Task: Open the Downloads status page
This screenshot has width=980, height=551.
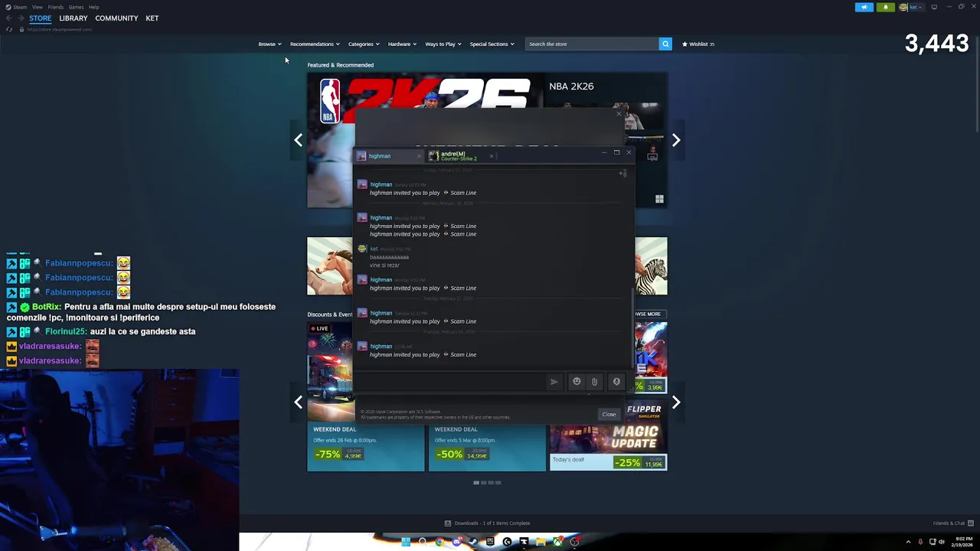Action: click(487, 523)
